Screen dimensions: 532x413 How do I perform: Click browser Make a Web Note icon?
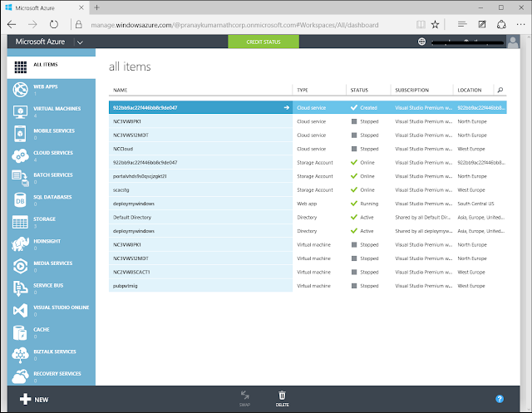pyautogui.click(x=482, y=24)
